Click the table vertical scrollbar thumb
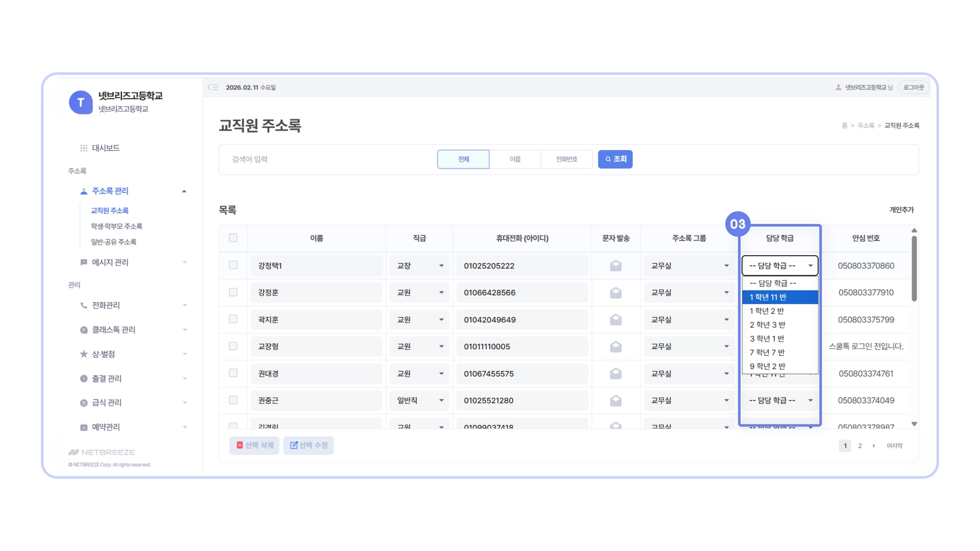This screenshot has height=551, width=980. [914, 268]
